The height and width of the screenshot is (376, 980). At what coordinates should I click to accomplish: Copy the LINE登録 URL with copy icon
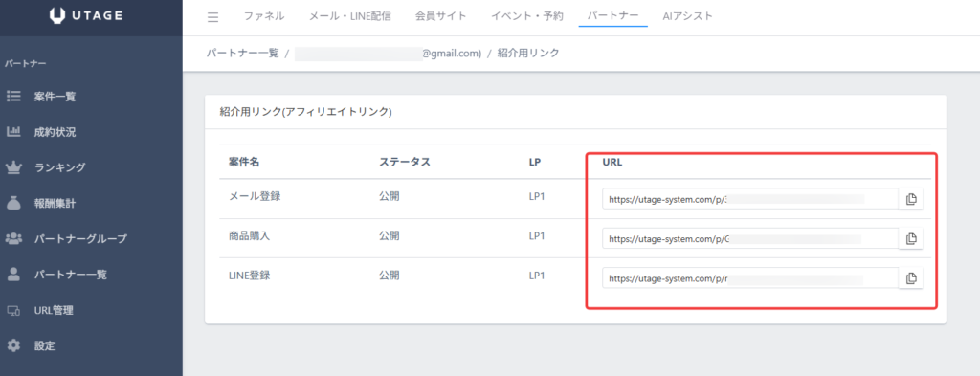[911, 277]
